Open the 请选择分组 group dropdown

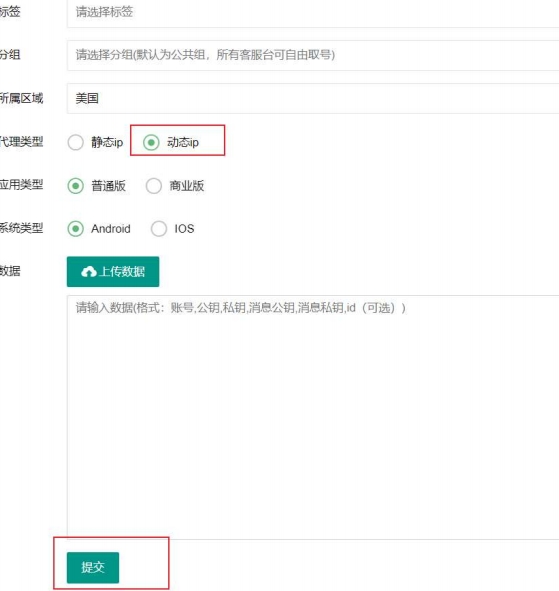[313, 55]
